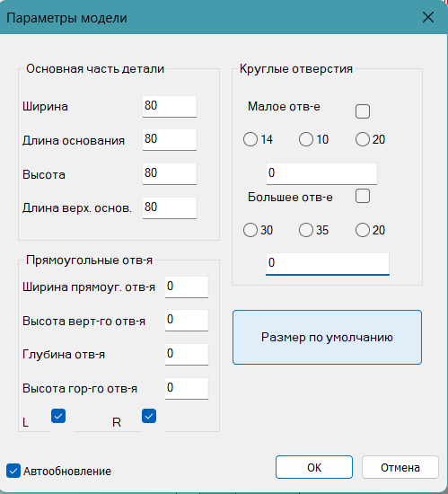Viewport: 448px width, 494px height.
Task: Disable the Автообновление checkbox
Action: pyautogui.click(x=13, y=471)
